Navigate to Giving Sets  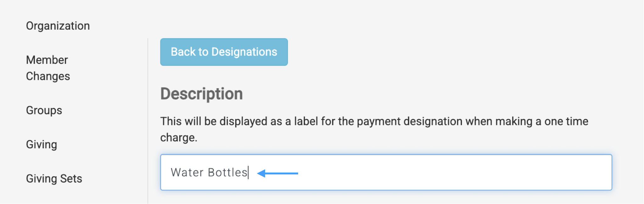pyautogui.click(x=54, y=178)
